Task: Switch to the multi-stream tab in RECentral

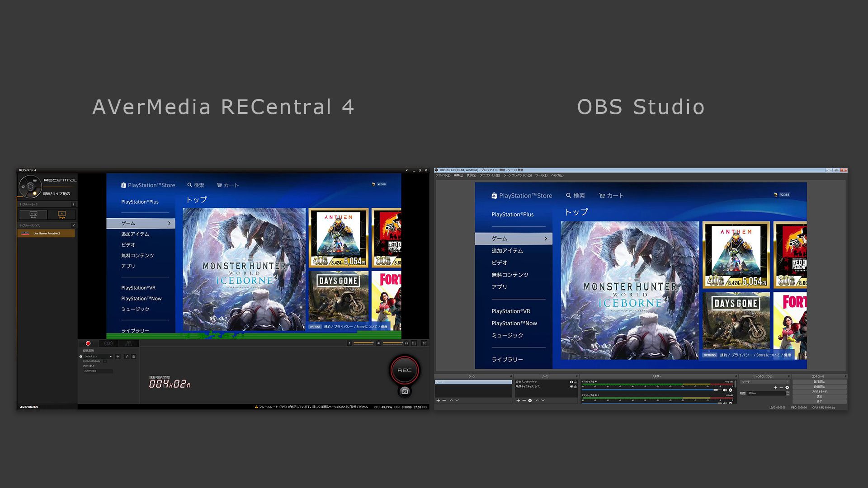Action: 129,343
